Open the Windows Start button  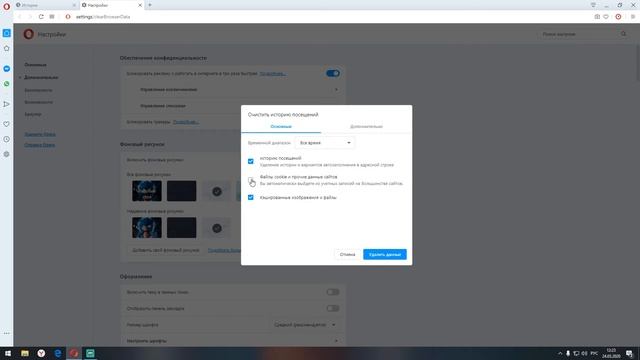click(8, 353)
